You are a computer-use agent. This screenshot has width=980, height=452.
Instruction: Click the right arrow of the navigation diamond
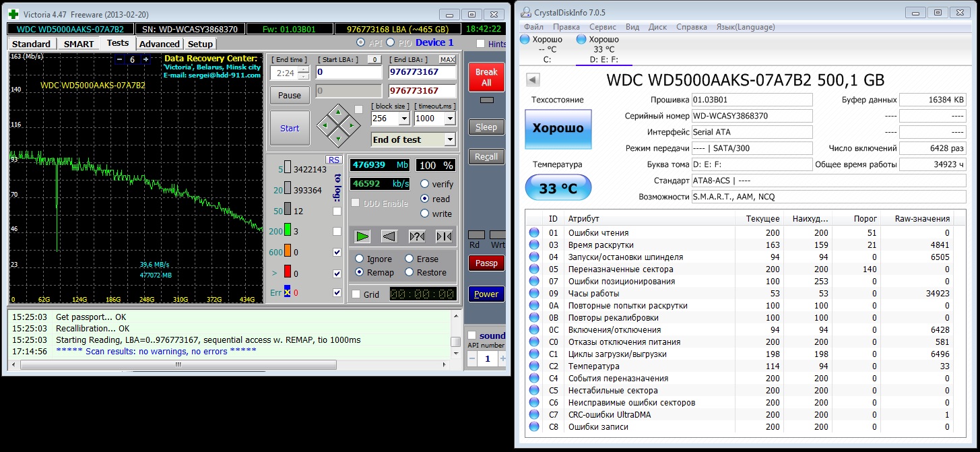point(352,125)
